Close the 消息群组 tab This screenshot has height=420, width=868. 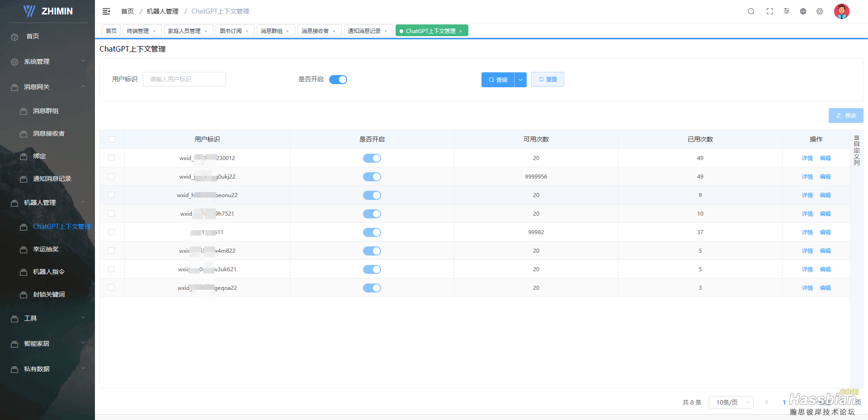(x=288, y=31)
